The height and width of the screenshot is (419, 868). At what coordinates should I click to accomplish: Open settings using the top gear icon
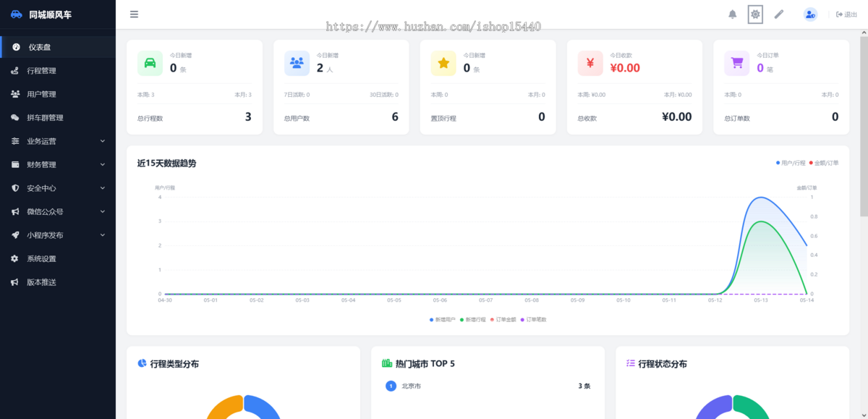pyautogui.click(x=755, y=14)
